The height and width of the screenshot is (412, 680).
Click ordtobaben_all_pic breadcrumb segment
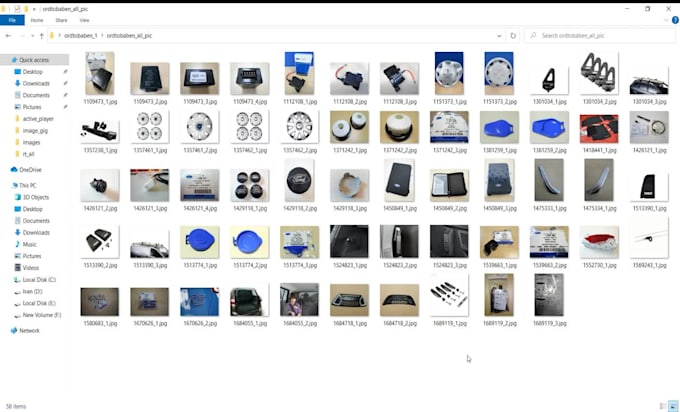pos(129,36)
